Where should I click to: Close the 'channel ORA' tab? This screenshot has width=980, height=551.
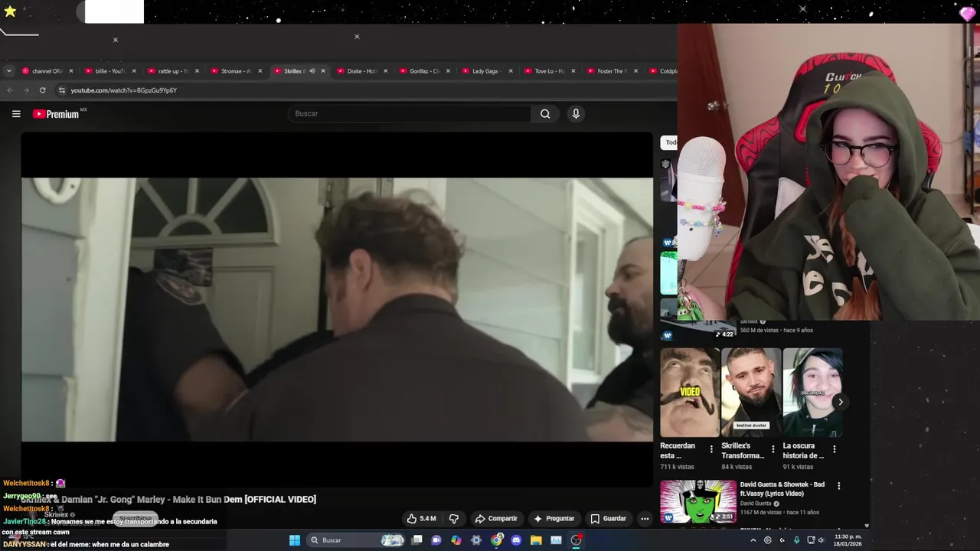tap(71, 71)
